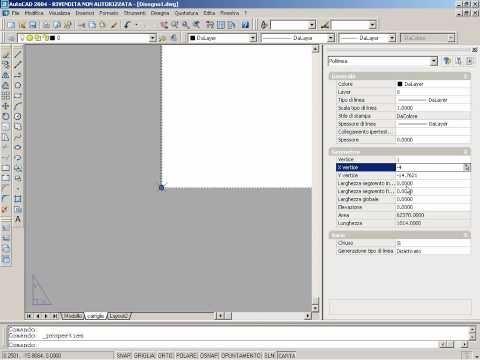Select the Array modify tool

(6, 96)
